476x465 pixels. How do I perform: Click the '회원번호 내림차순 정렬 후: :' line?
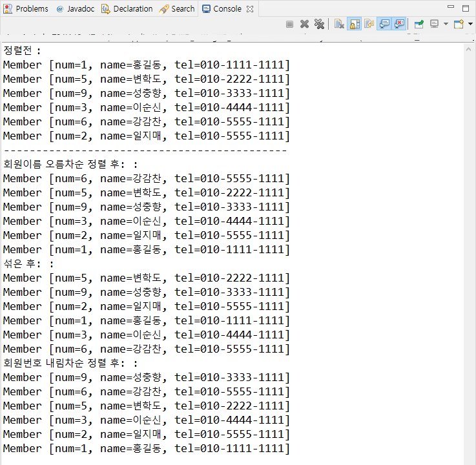click(x=70, y=363)
